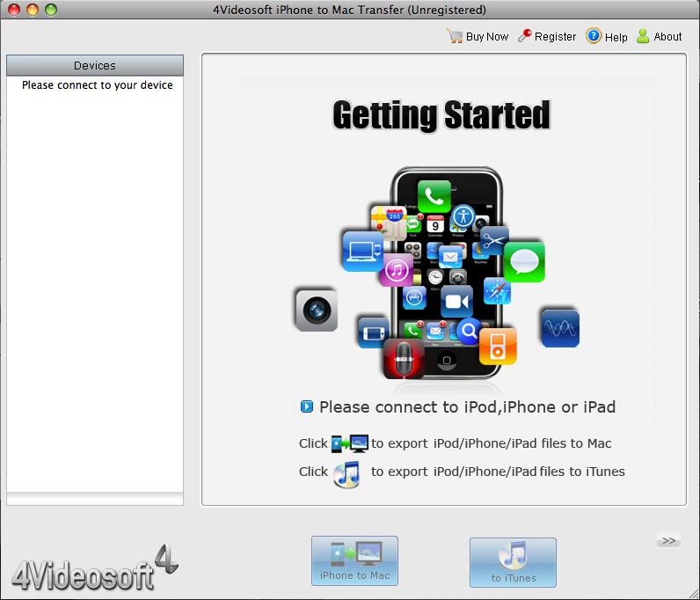Click the About link text
The image size is (700, 600).
[x=667, y=37]
